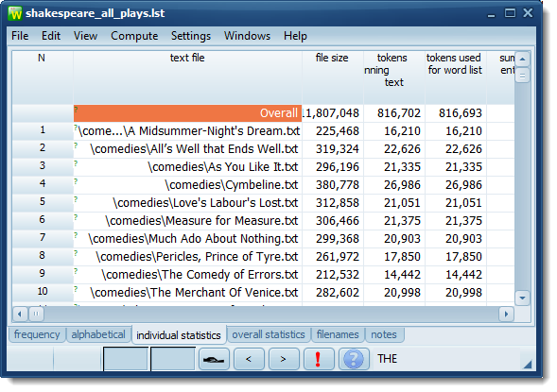The image size is (557, 392).
Task: Switch to the overall statistics tab
Action: [x=269, y=334]
